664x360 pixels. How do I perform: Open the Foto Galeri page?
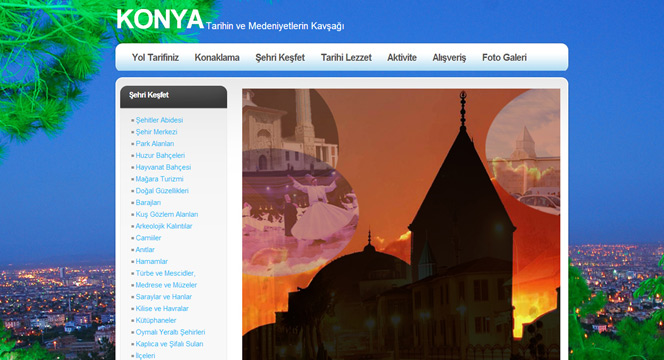(504, 58)
